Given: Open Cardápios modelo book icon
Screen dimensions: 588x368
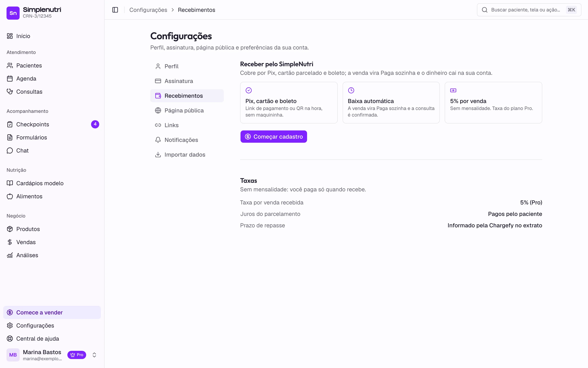Looking at the screenshot, I should click(x=10, y=183).
